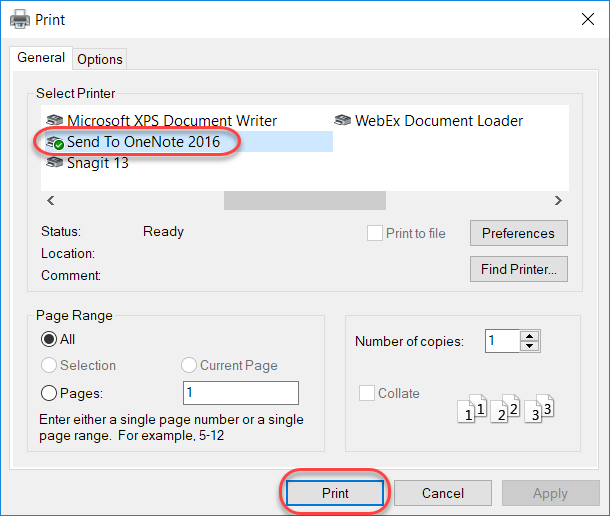Click the Pages range text field
The image size is (610, 516).
click(x=240, y=393)
